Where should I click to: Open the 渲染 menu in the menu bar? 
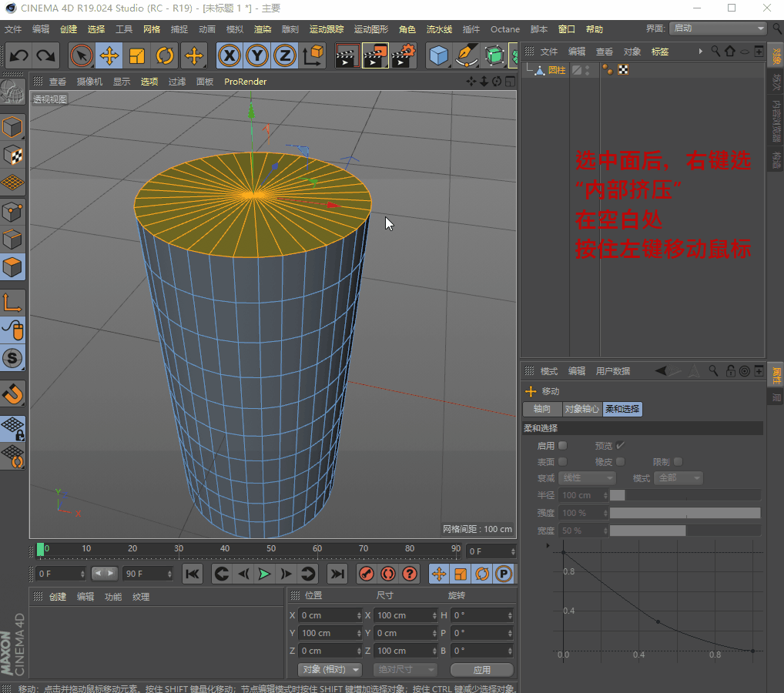coord(263,29)
